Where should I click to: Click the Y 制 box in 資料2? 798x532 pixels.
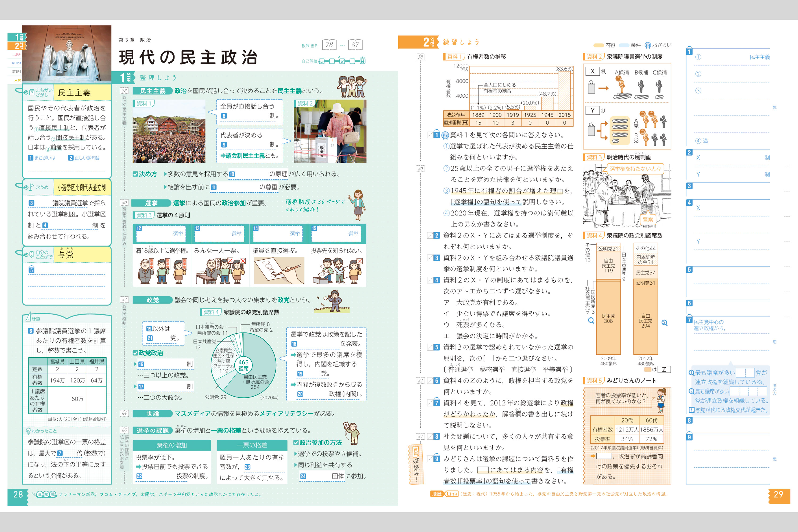coord(592,110)
